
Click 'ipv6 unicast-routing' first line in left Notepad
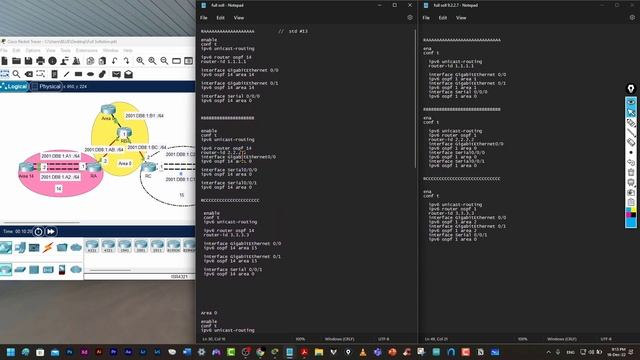click(x=228, y=49)
